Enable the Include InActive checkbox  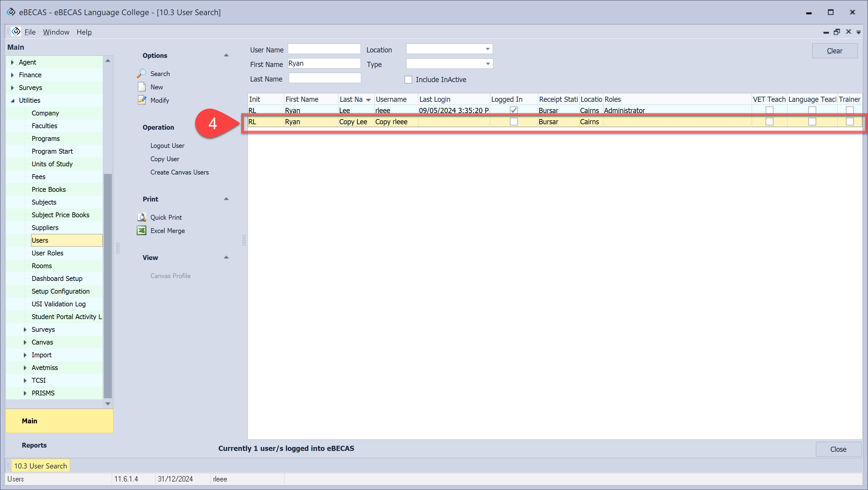(408, 79)
